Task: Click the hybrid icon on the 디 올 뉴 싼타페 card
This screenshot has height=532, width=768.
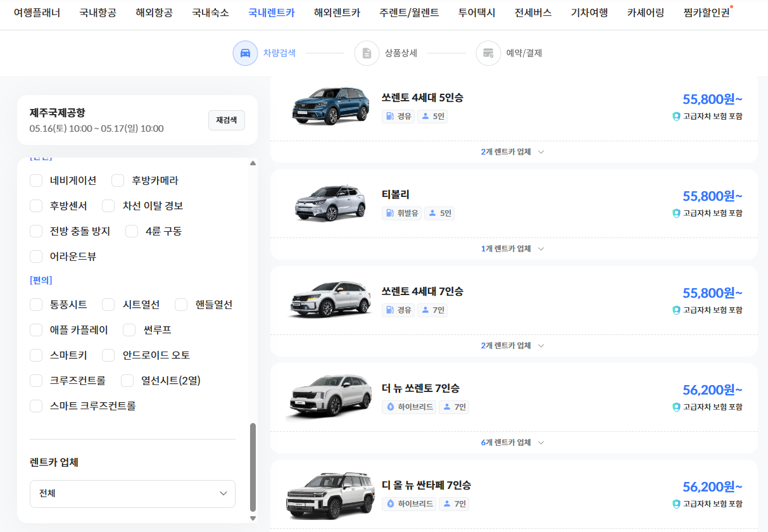Action: 391,504
